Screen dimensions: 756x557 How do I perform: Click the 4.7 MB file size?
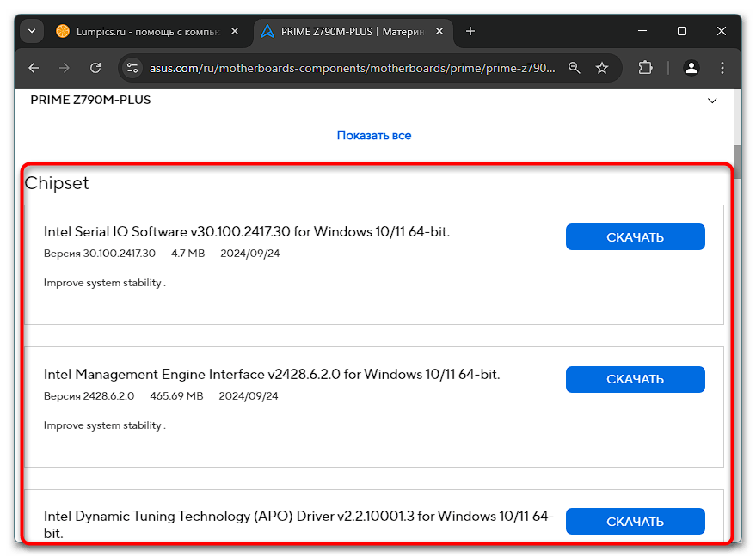[x=188, y=254]
